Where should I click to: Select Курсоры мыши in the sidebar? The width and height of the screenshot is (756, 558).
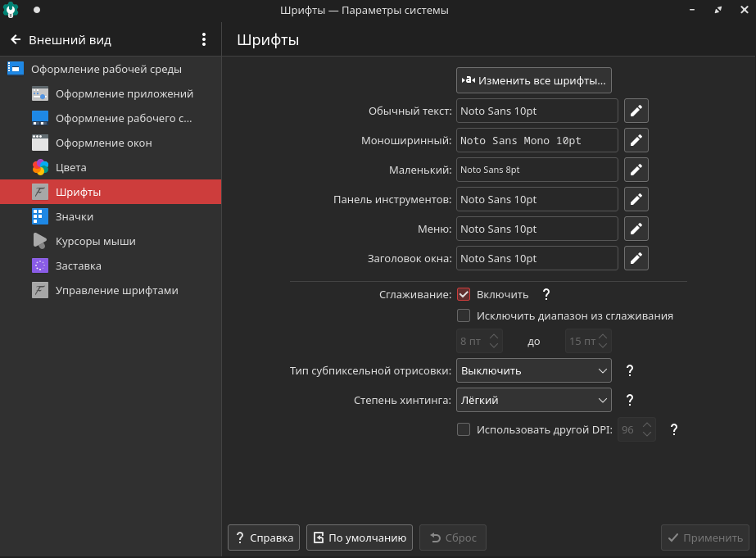pyautogui.click(x=95, y=241)
